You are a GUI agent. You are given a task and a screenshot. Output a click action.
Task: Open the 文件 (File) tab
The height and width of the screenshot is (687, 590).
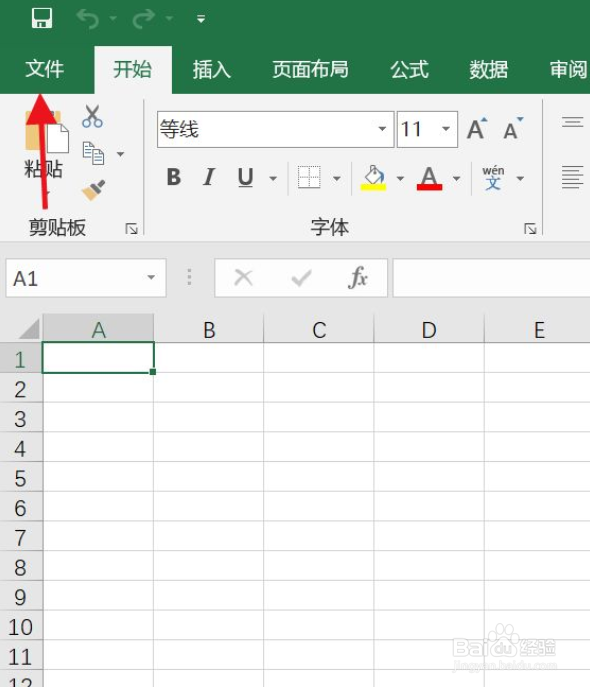pyautogui.click(x=45, y=69)
